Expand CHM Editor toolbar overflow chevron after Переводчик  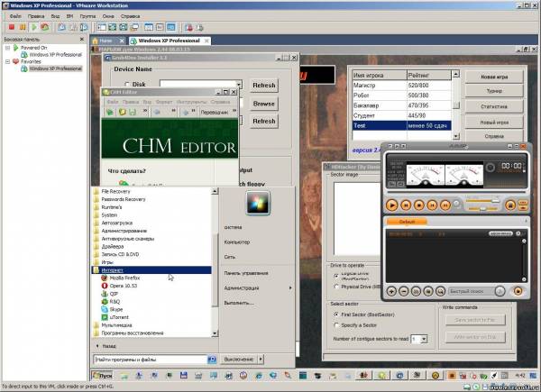tap(234, 111)
